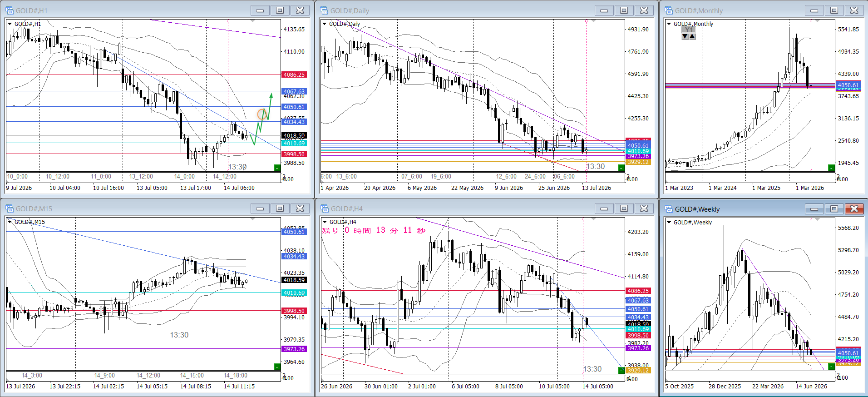
Task: Click the down arrow under Y1 in the Monthly chart
Action: point(685,36)
